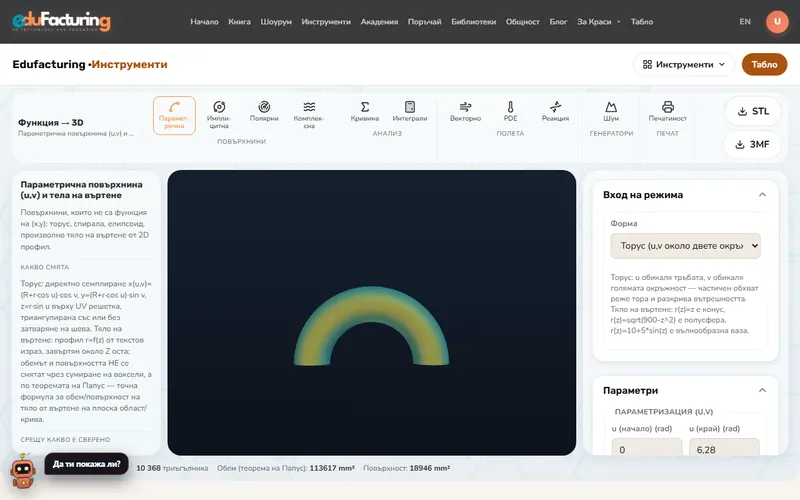Image resolution: width=800 pixels, height=500 pixels.
Task: Open the Библиотеки nav item
Action: (x=473, y=21)
